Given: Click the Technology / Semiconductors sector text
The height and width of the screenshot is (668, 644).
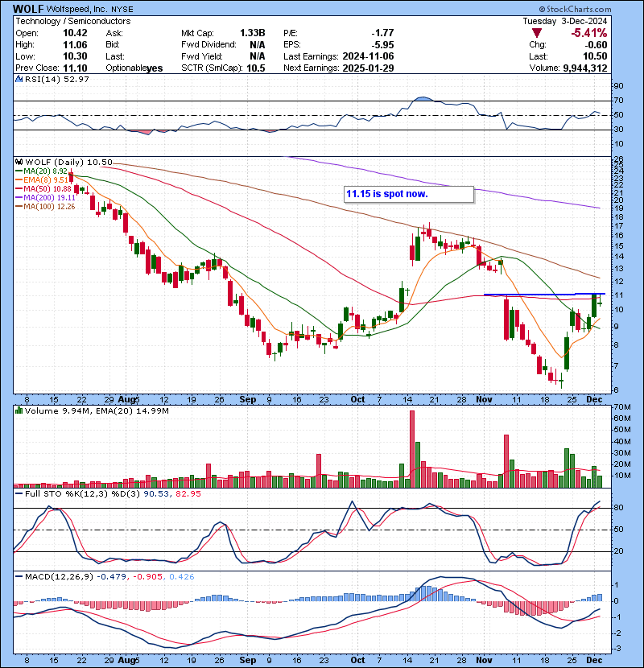Looking at the screenshot, I should [x=73, y=21].
